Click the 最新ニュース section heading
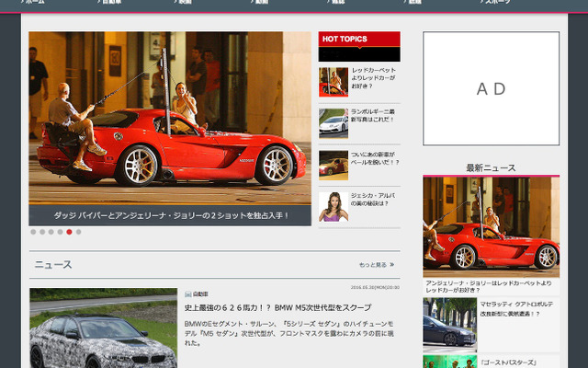This screenshot has width=588, height=368. click(491, 167)
